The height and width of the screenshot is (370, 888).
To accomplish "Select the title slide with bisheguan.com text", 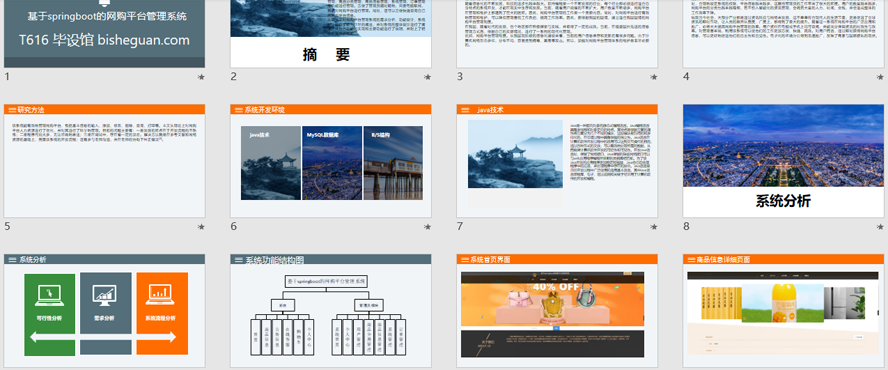I will (x=104, y=33).
